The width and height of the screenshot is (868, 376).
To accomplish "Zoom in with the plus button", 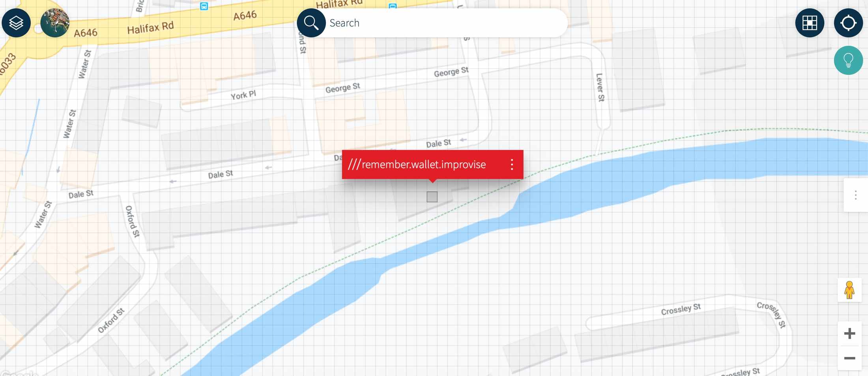I will click(x=849, y=333).
